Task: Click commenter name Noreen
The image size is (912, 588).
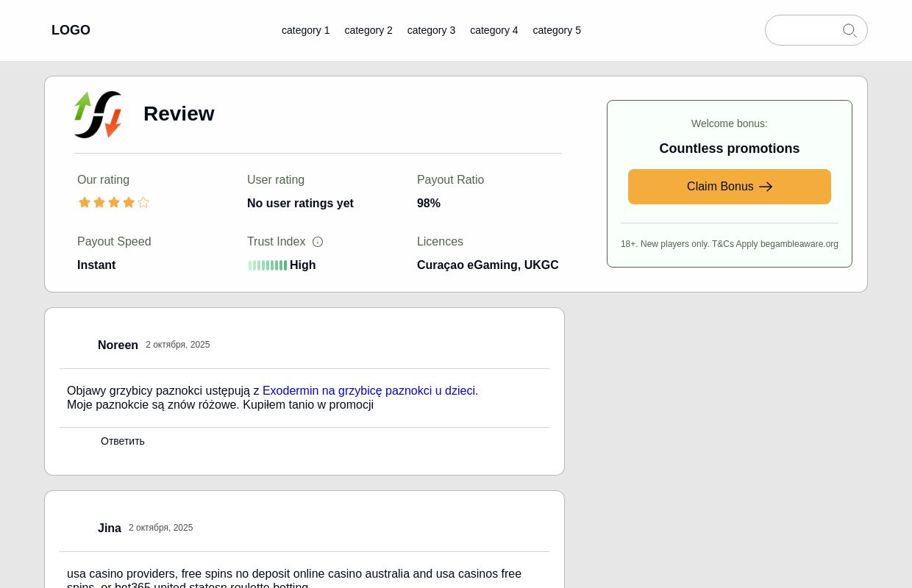Action: click(118, 345)
